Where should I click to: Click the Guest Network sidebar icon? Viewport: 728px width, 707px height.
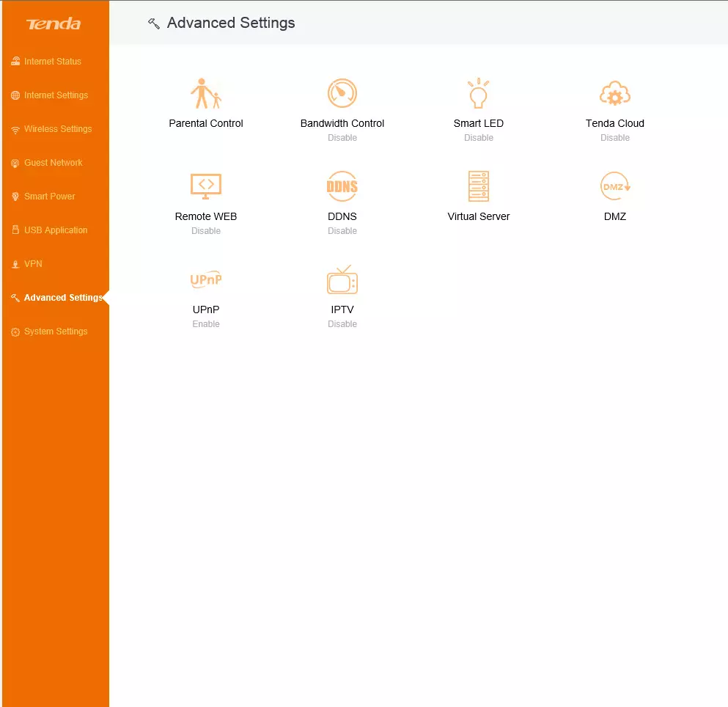(15, 163)
